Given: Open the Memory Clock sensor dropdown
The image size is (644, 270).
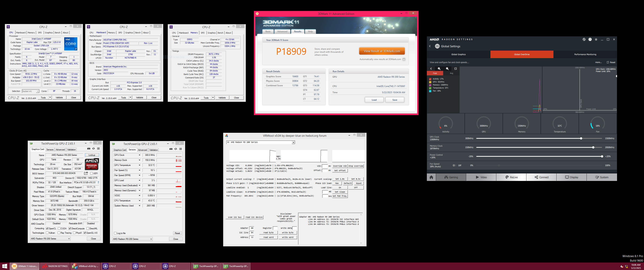Looking at the screenshot, I should [x=139, y=160].
